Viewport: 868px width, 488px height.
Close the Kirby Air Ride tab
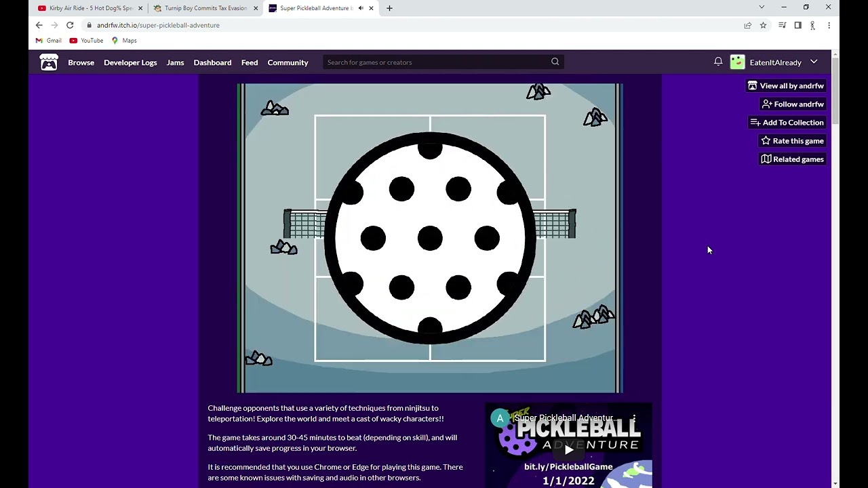(140, 8)
